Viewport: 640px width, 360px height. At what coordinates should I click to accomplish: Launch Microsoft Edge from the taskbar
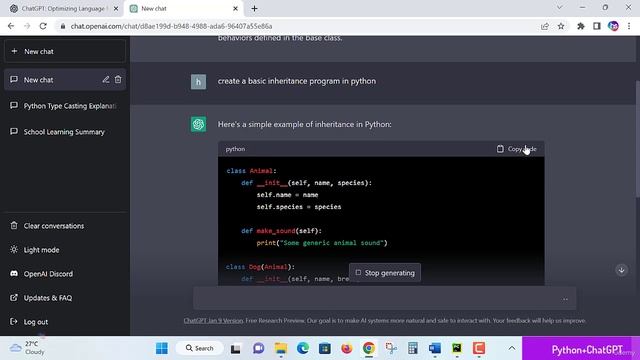tap(303, 348)
